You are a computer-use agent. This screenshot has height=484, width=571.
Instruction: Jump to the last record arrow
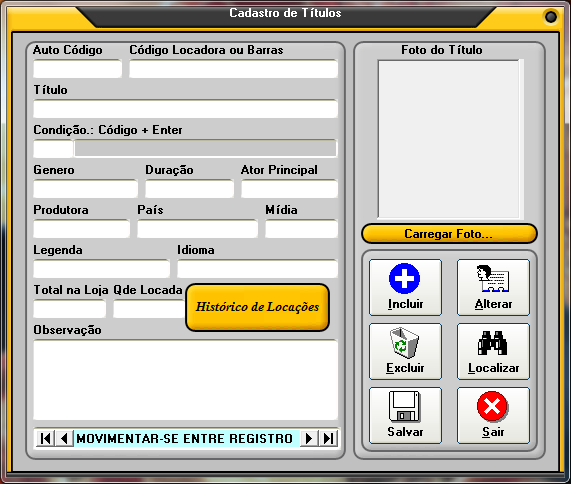click(328, 438)
